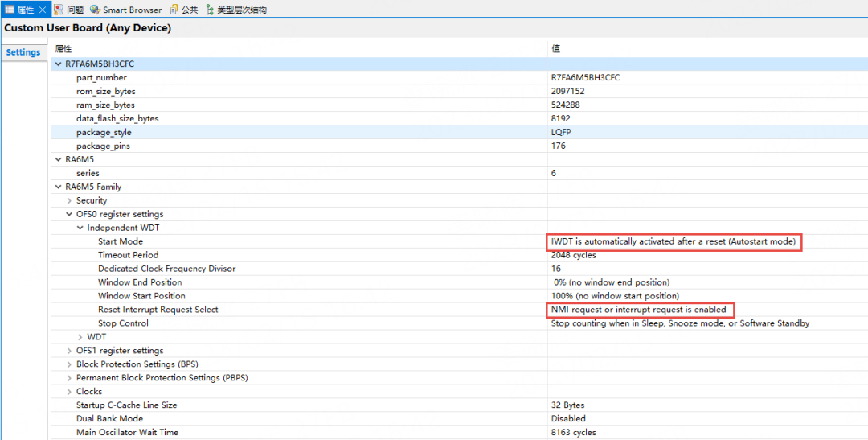Viewport: 868px width, 440px height.
Task: Click the 公共 tab icon
Action: coord(174,10)
